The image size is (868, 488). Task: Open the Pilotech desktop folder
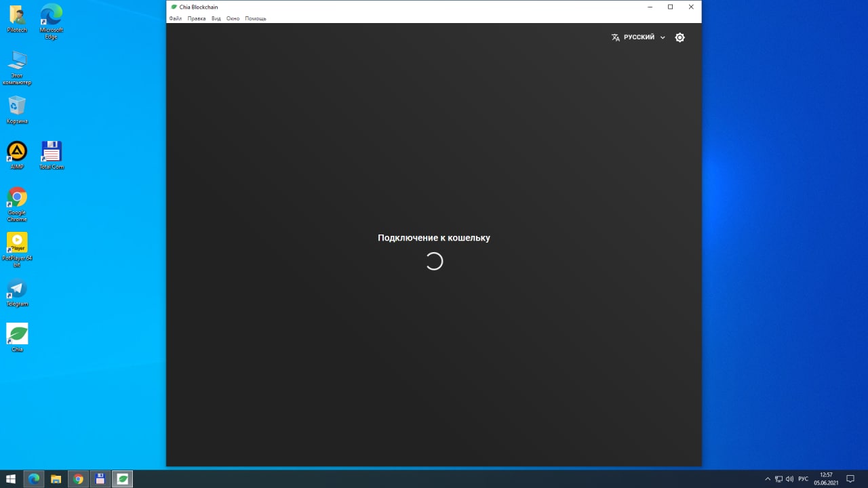coord(17,19)
